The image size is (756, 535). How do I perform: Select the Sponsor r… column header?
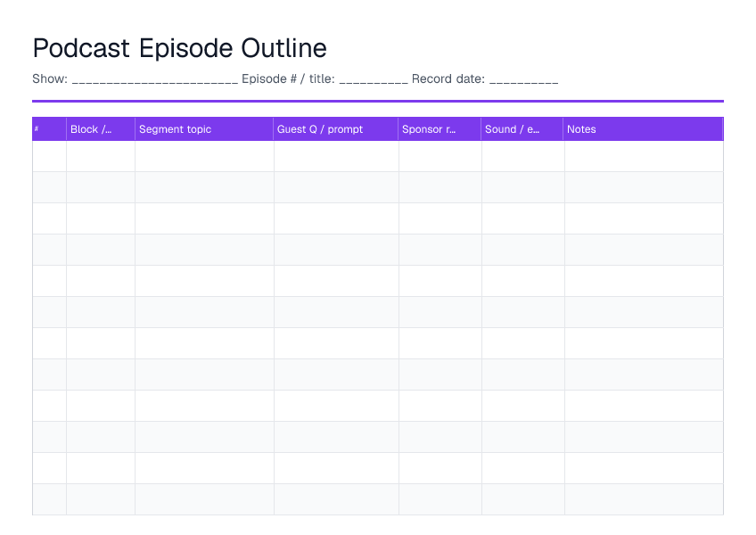click(440, 128)
